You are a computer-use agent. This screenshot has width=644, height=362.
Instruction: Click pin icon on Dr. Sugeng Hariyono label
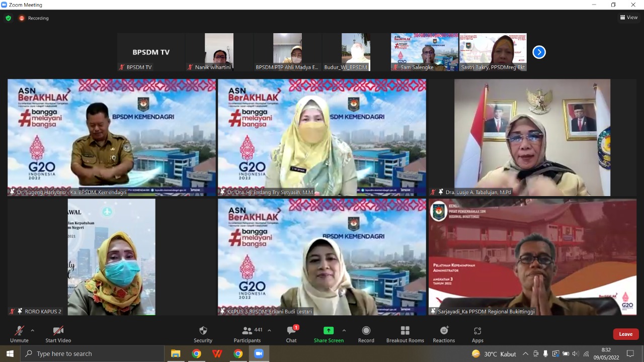point(12,192)
